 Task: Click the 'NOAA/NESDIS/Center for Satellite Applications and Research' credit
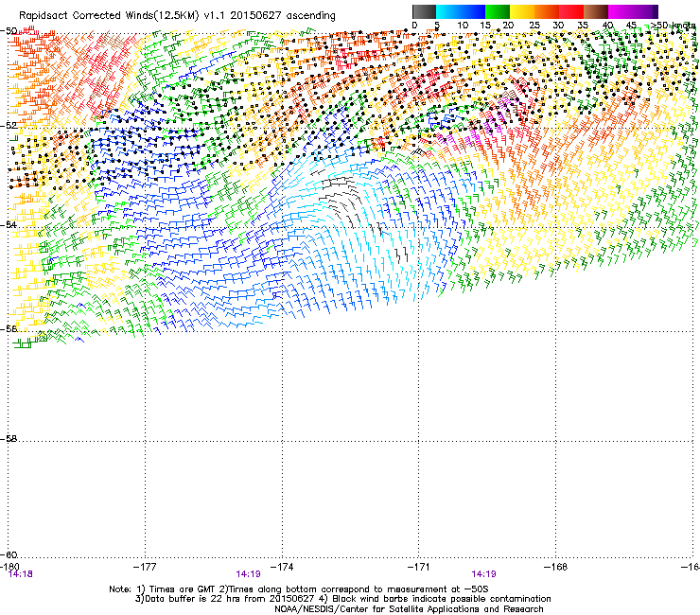409,609
